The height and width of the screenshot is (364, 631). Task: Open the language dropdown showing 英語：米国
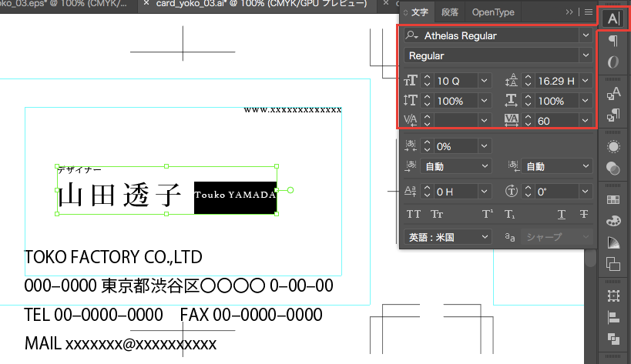(485, 237)
